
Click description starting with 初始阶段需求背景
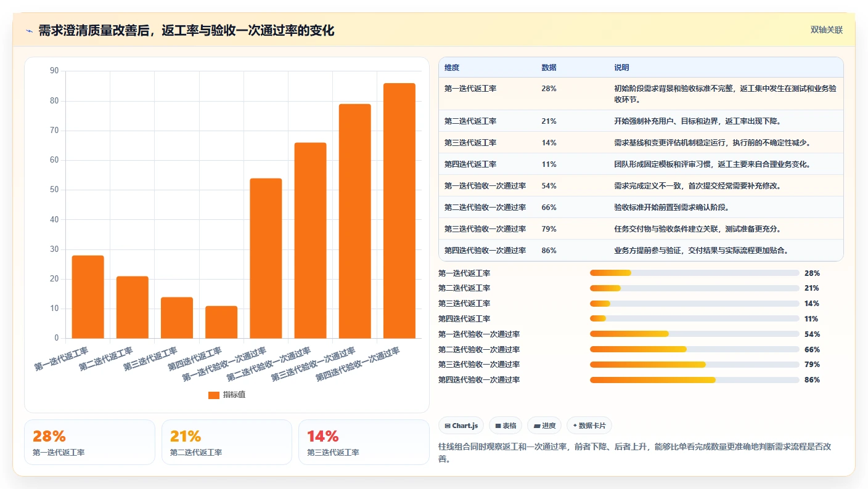tap(725, 94)
